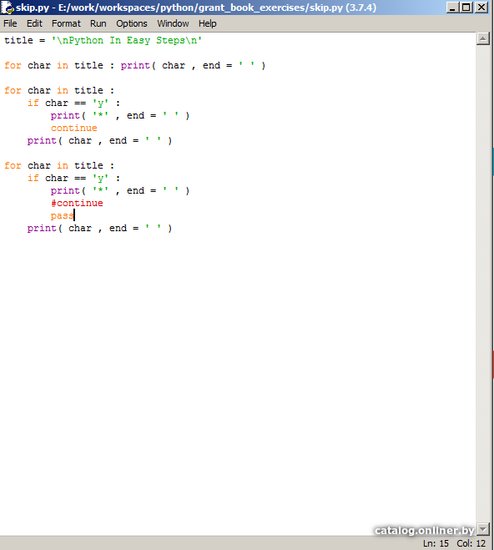Close the skip.py editor window

tap(482, 7)
